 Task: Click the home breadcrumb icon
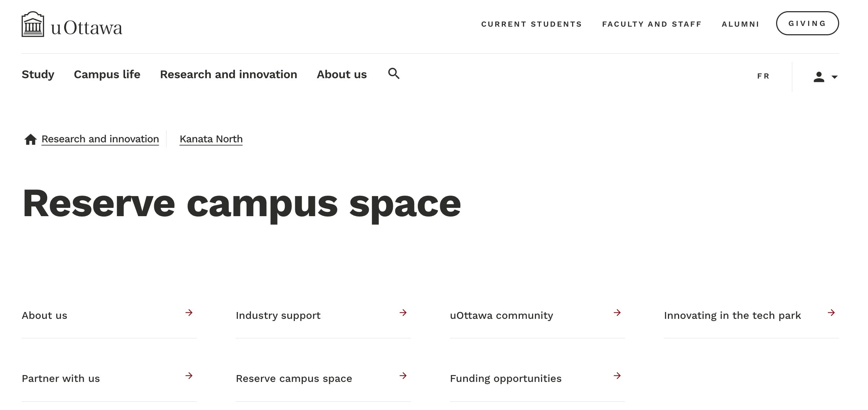click(31, 139)
